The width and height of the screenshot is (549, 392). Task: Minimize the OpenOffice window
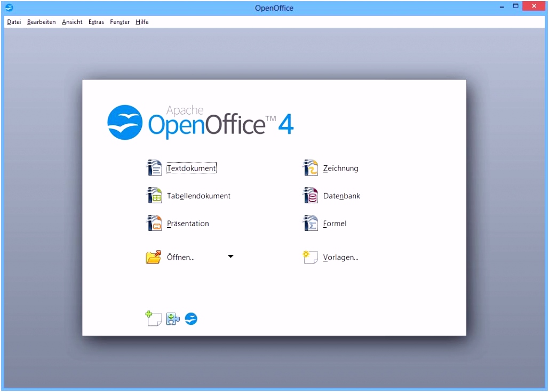pyautogui.click(x=502, y=6)
